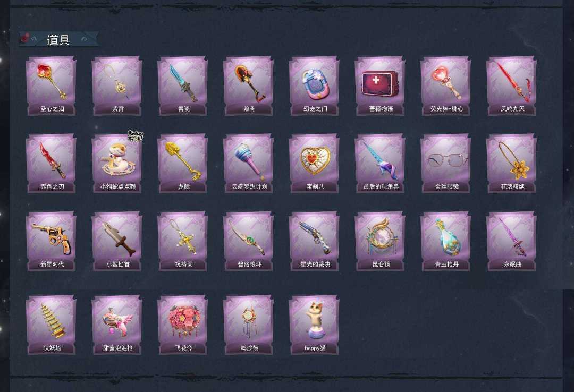Select the 小狗蛇点点鞭 plush snake item
The width and height of the screenshot is (574, 392).
tap(117, 163)
